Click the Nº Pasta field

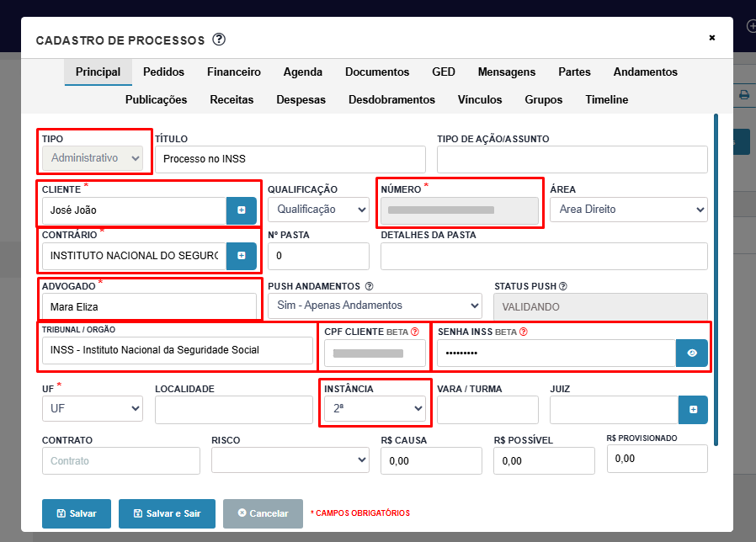(319, 256)
